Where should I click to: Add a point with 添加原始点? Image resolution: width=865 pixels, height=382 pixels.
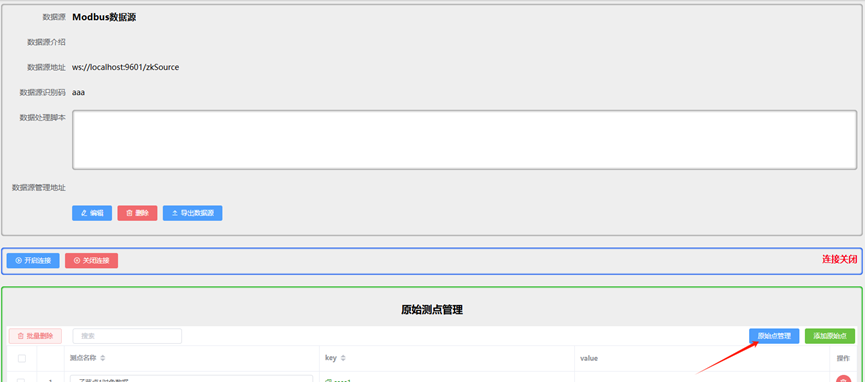pos(830,336)
